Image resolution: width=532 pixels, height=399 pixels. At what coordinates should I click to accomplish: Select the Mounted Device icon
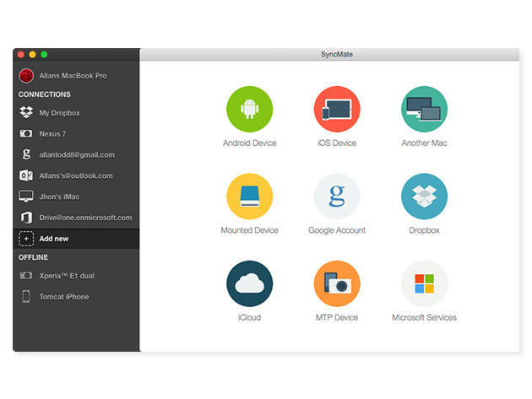coord(249,197)
